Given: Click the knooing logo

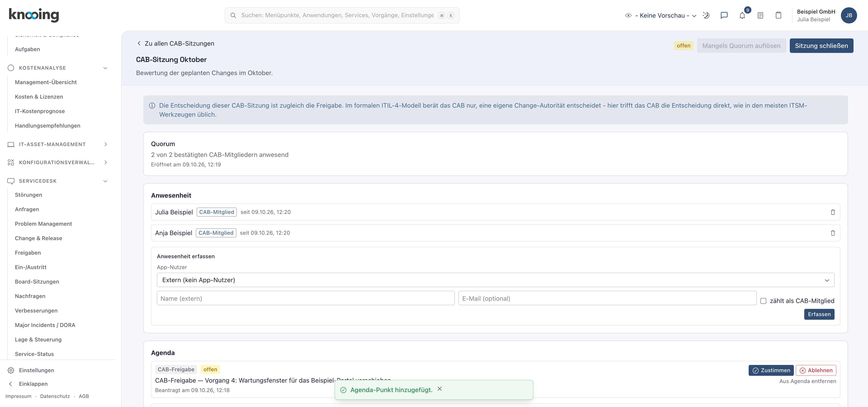Looking at the screenshot, I should [x=34, y=15].
